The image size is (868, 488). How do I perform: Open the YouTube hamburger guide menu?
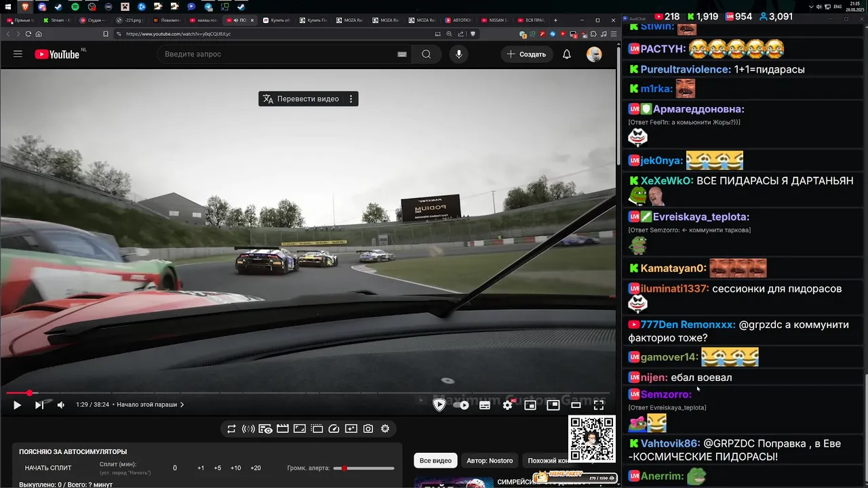[18, 54]
